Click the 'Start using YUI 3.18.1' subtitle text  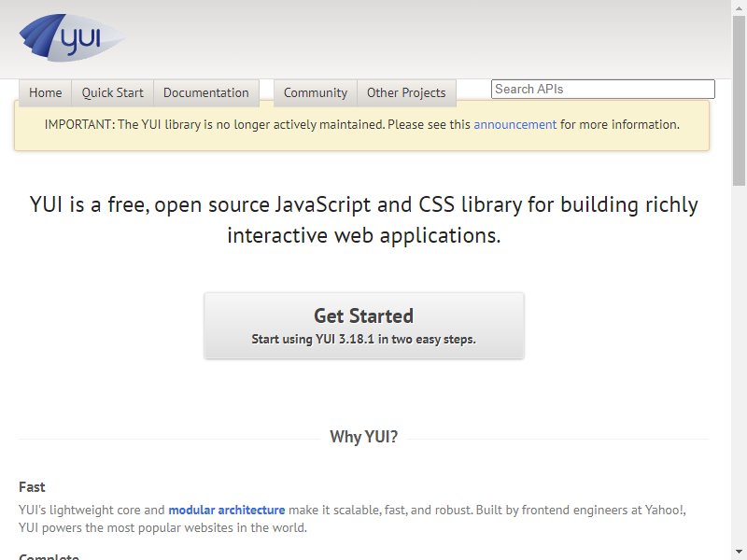click(363, 339)
